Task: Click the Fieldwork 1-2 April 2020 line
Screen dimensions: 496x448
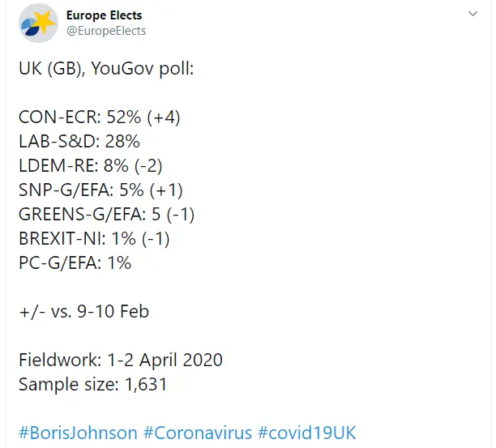Action: point(121,360)
